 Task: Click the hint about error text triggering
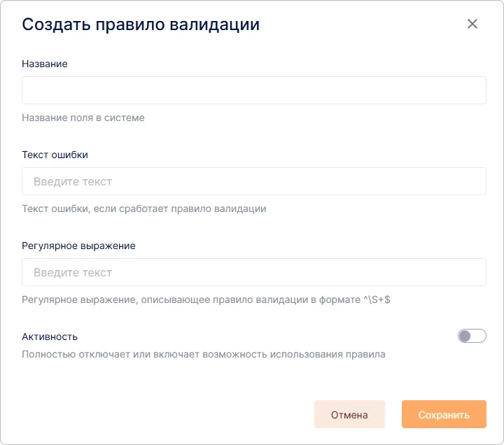143,209
